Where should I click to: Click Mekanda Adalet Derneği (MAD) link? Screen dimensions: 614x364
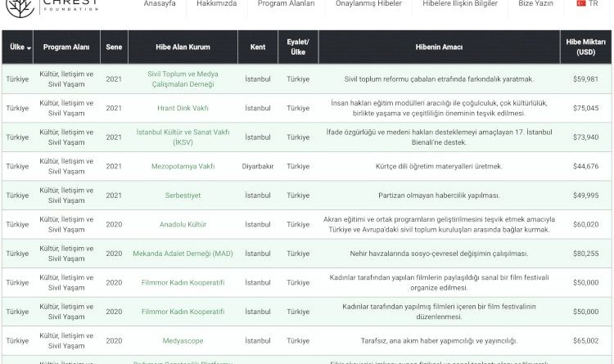(x=183, y=254)
